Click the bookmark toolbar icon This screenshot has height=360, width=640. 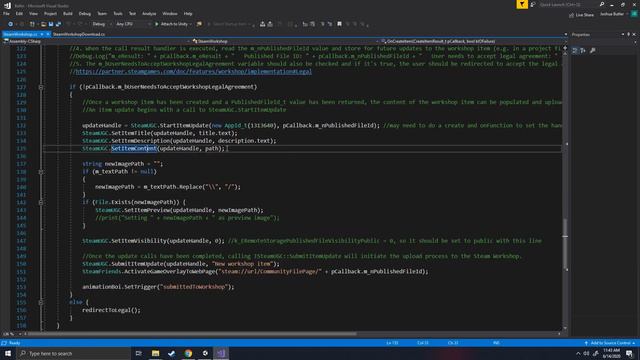[x=339, y=24]
